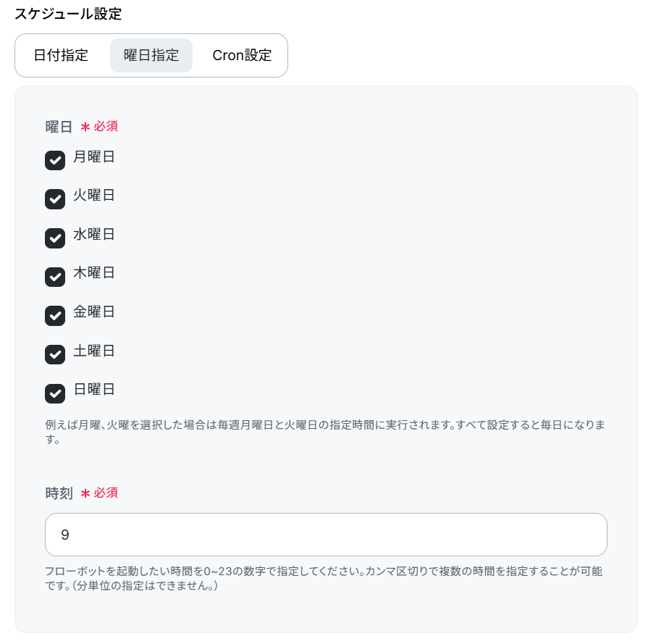This screenshot has height=644, width=656.
Task: Uncheck the 月曜日 checkbox
Action: point(55,160)
